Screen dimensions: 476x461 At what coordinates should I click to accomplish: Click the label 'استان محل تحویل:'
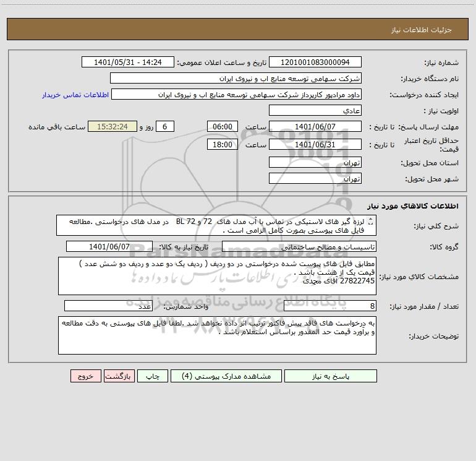430,163
